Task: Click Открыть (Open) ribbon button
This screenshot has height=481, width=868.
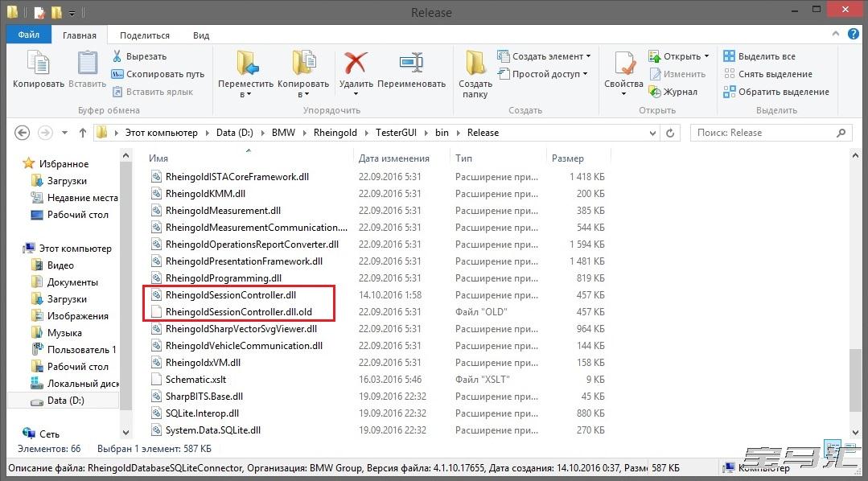Action: pos(678,56)
